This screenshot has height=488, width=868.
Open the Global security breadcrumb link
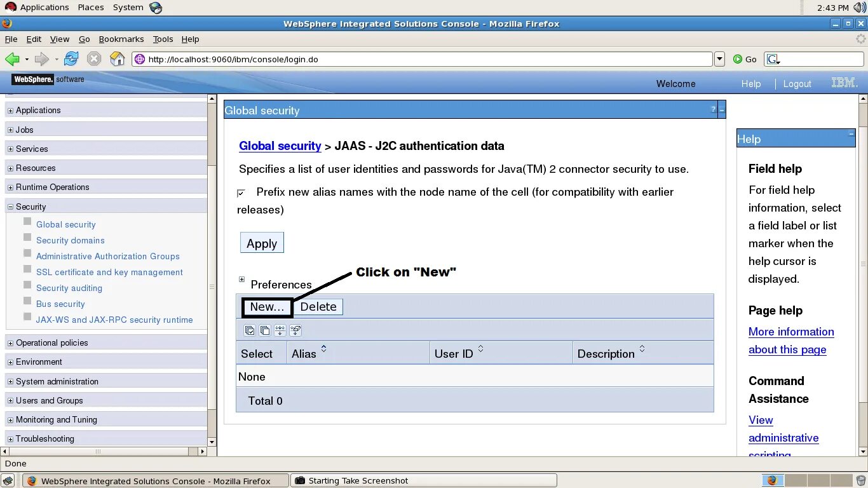[x=280, y=146]
